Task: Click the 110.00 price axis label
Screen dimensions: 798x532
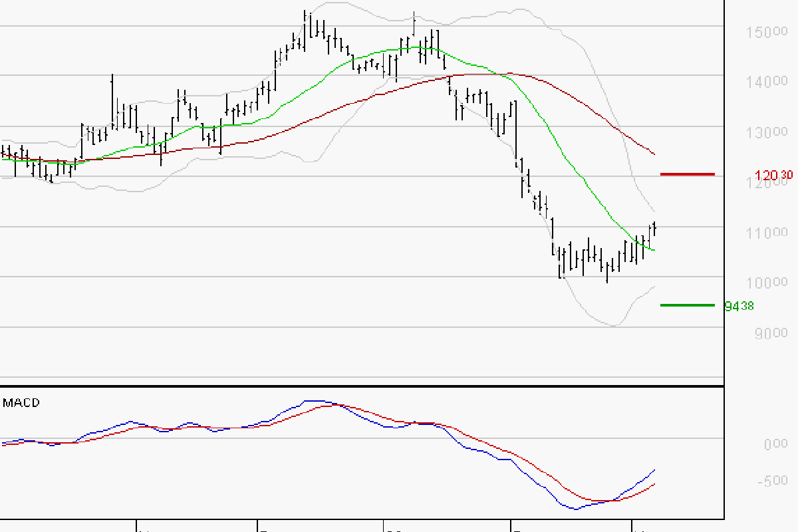Action: [770, 233]
